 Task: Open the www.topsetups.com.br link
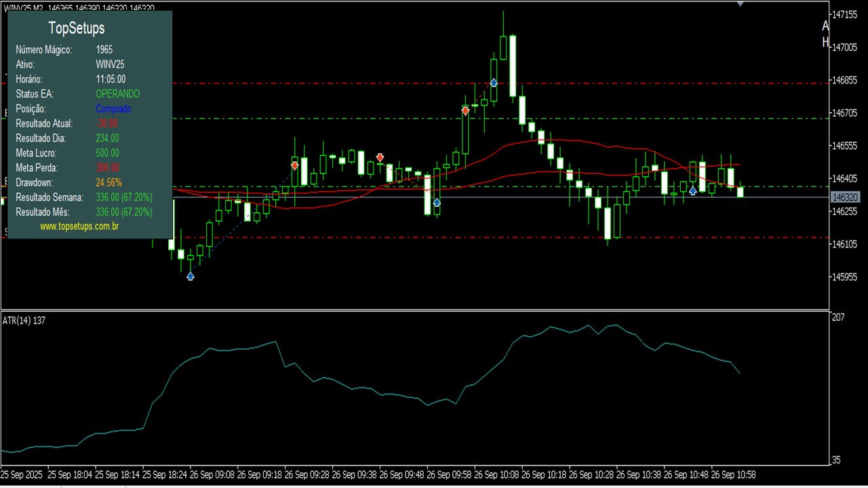tap(79, 226)
